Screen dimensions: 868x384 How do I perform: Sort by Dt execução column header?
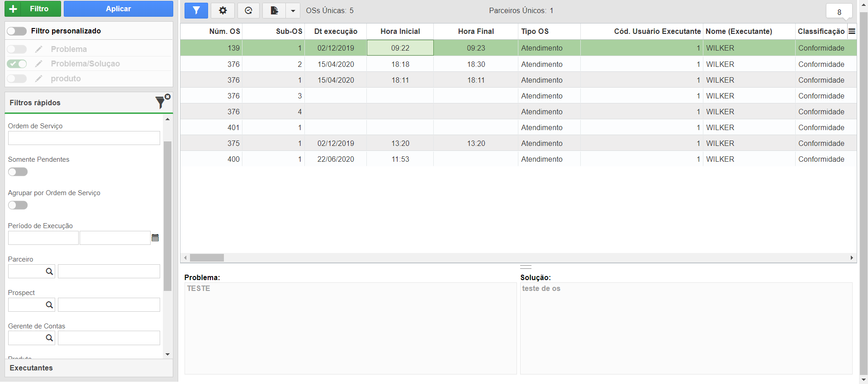click(336, 31)
